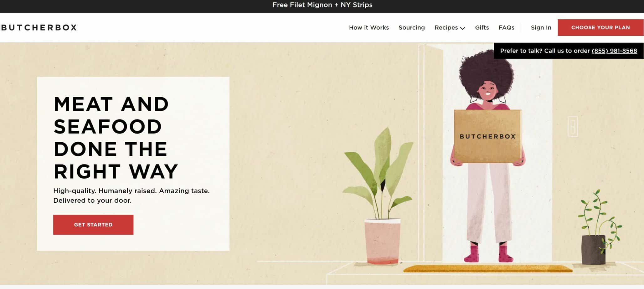This screenshot has height=289, width=644.
Task: Click the chevron next to Recipes
Action: pos(462,28)
